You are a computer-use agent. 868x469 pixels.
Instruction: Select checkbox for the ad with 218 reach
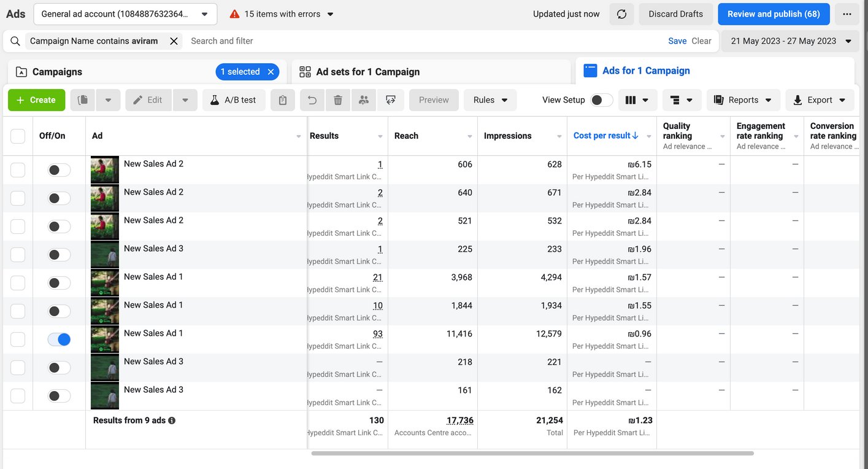tap(18, 368)
